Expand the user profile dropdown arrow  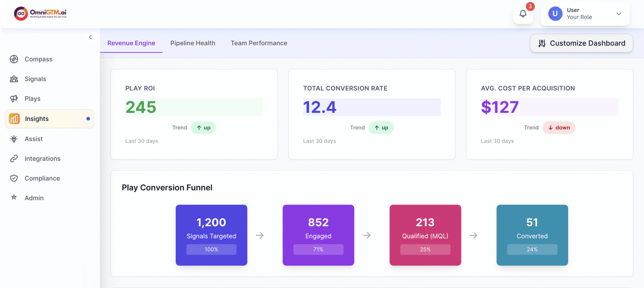618,14
